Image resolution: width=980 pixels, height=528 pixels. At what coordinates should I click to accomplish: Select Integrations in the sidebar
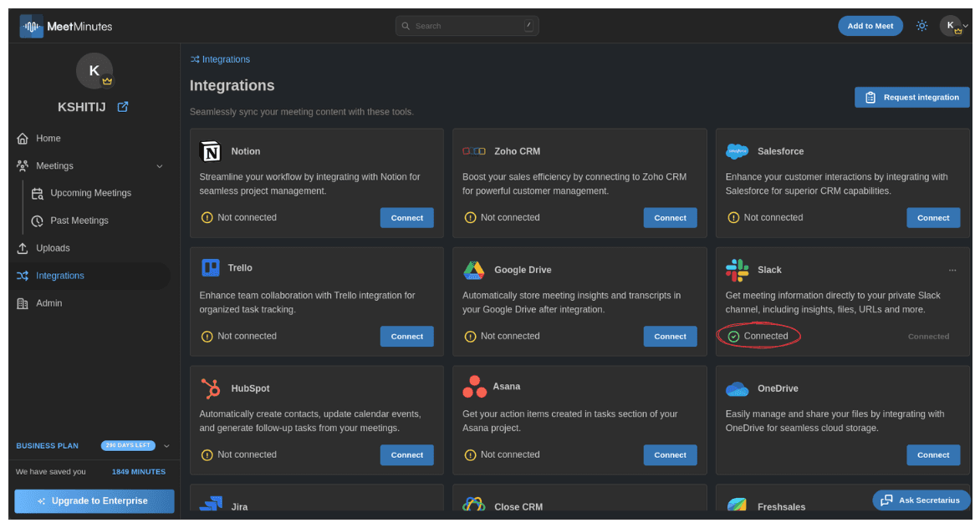(x=60, y=275)
